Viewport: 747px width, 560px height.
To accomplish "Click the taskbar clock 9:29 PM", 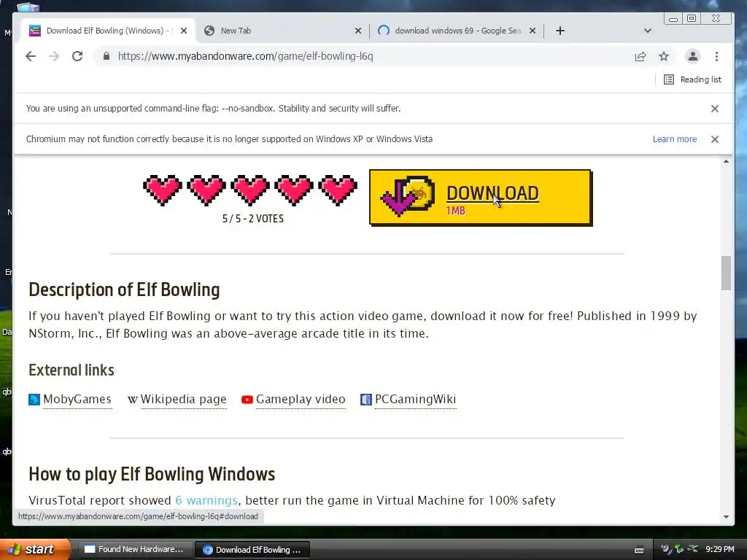I will 720,549.
